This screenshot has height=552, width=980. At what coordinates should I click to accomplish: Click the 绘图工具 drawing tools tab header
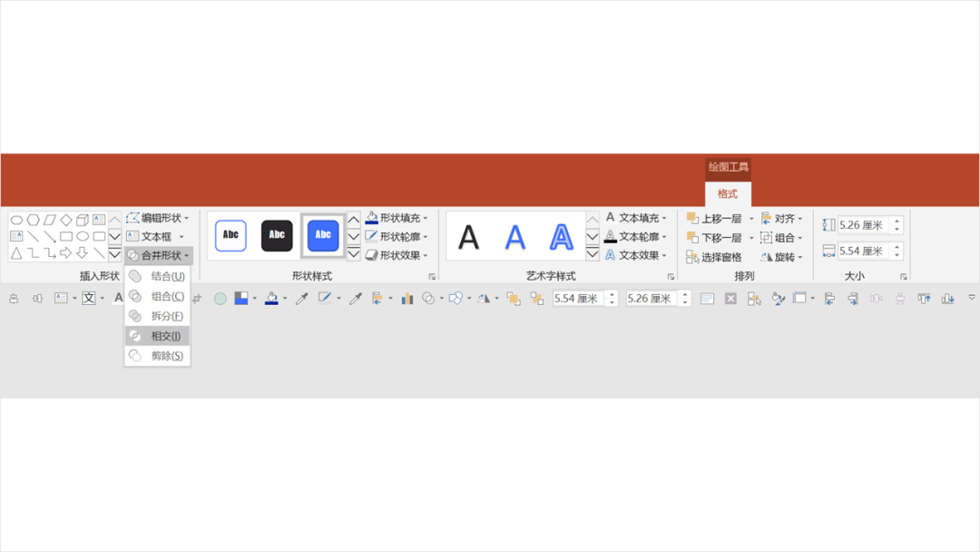(x=728, y=167)
